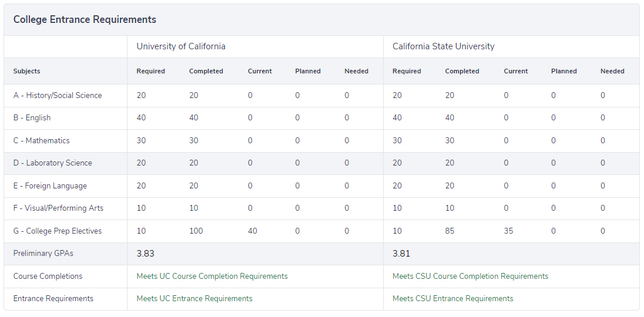Viewport: 644px width, 317px height.
Task: Click Meets UC Entrance Requirements
Action: (194, 299)
